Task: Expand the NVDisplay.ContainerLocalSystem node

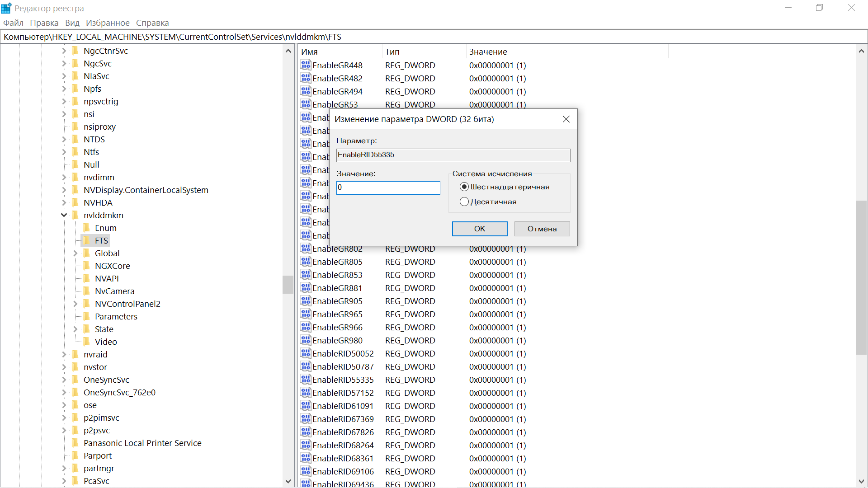Action: 64,190
